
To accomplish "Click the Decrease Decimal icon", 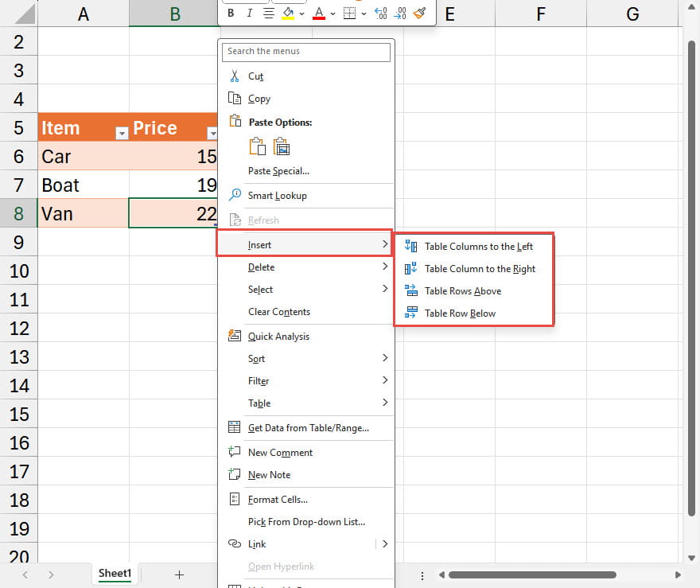I will 400,14.
